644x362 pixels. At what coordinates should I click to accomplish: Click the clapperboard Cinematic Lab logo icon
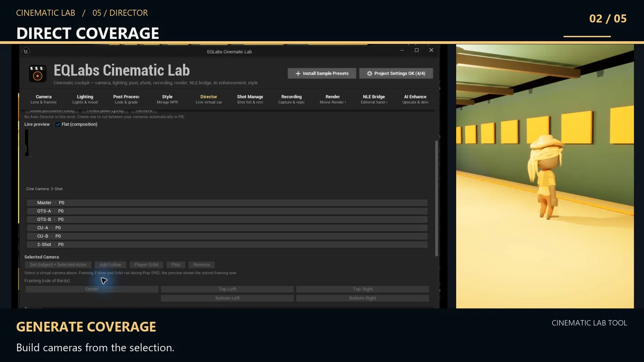click(38, 74)
